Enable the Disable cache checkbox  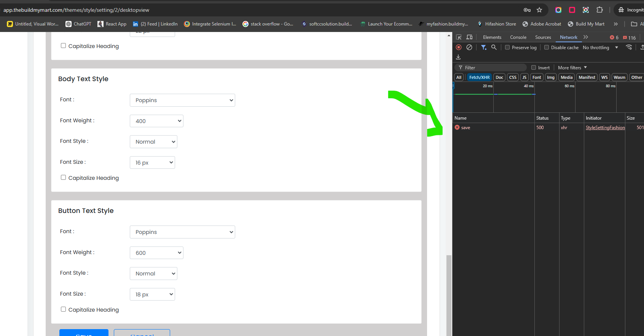click(x=547, y=48)
